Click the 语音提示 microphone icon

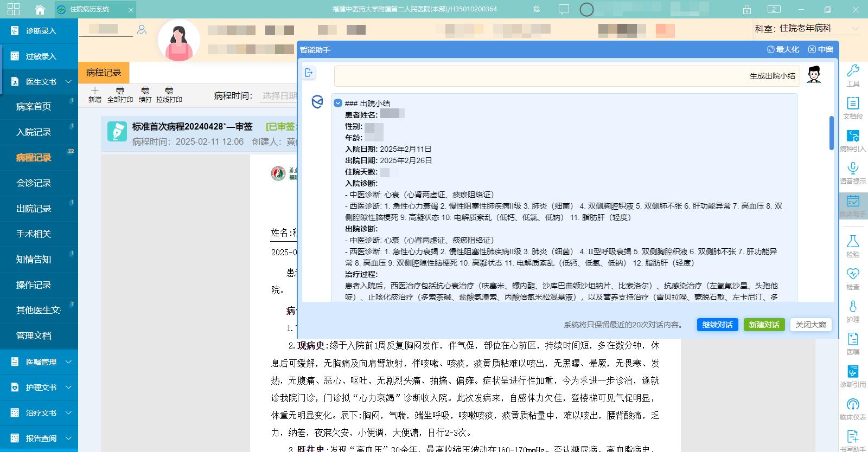tap(853, 169)
